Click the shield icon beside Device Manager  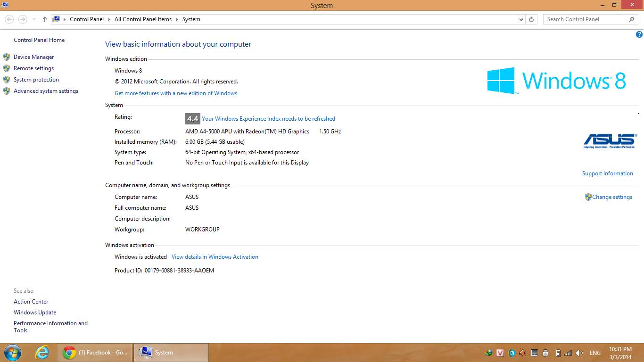(7, 57)
